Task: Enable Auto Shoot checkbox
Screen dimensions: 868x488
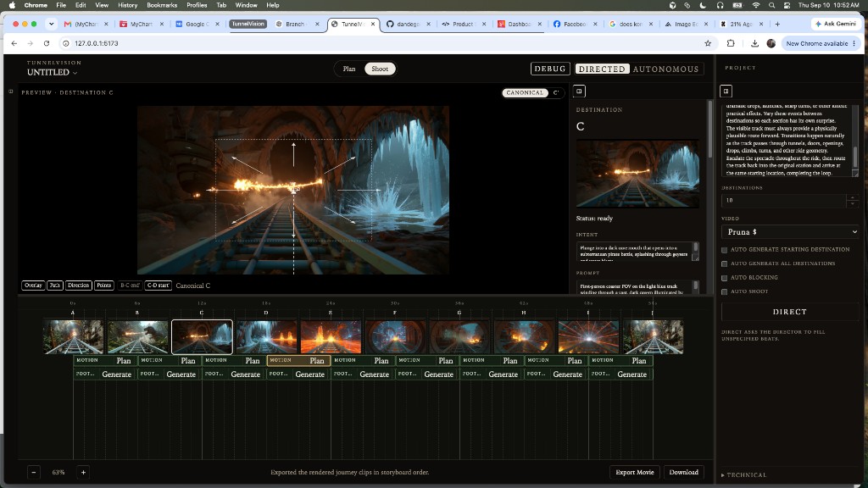Action: pyautogui.click(x=724, y=291)
